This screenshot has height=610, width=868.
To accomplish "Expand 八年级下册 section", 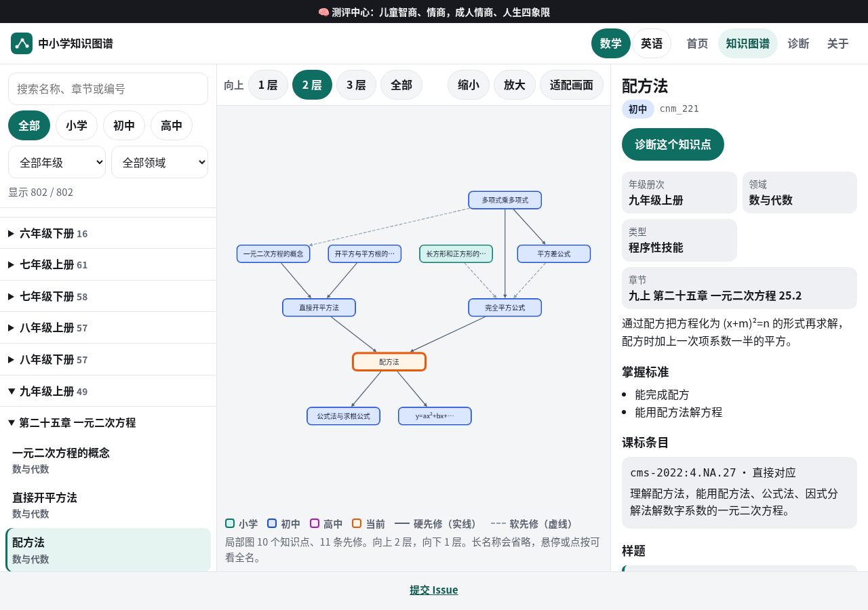I will 108,359.
